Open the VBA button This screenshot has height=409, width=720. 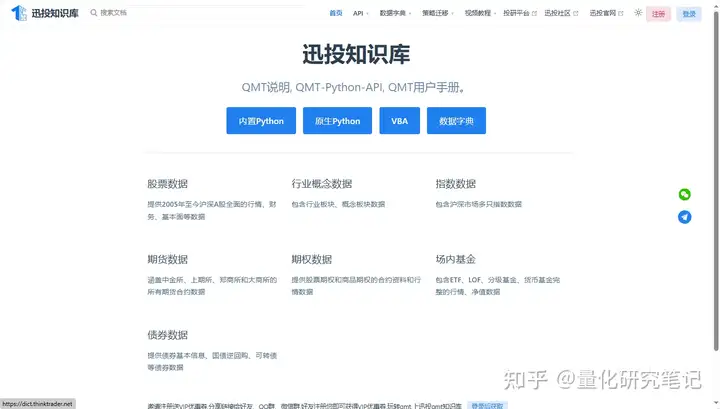399,121
